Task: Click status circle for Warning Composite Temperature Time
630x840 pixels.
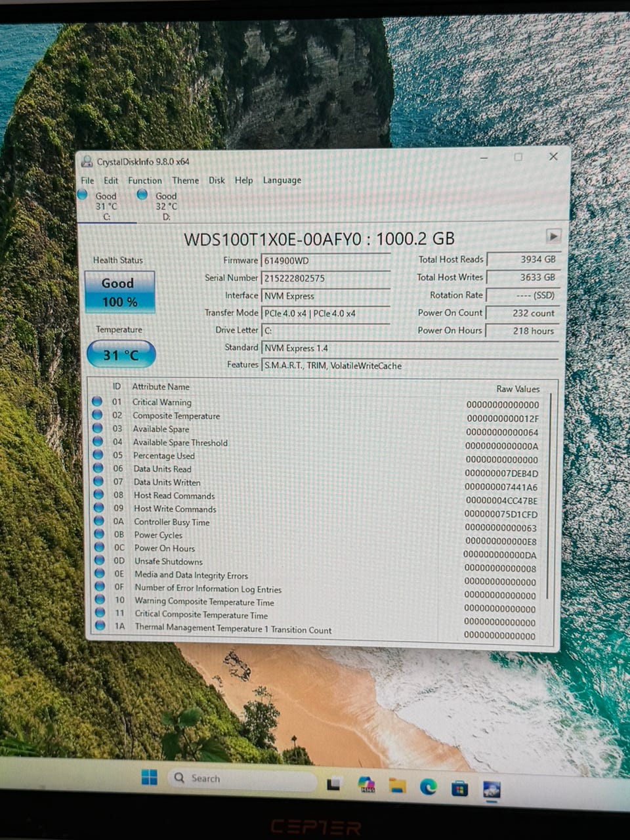Action: [100, 599]
